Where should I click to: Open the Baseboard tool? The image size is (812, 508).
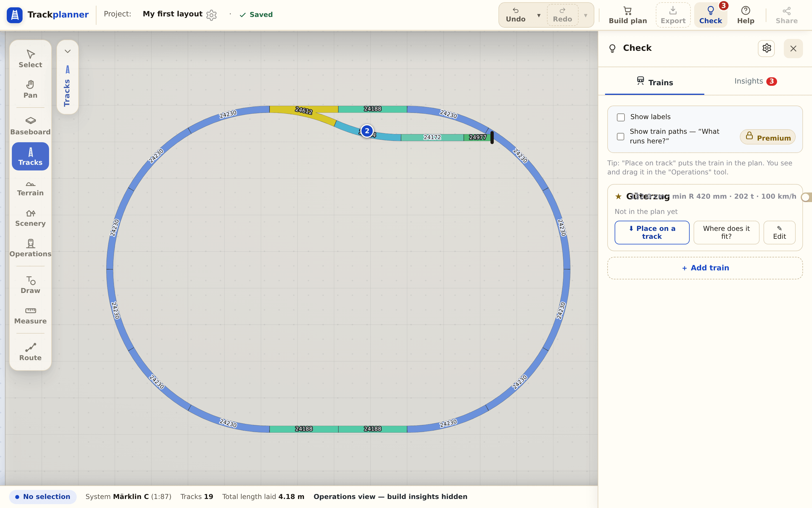(x=30, y=126)
